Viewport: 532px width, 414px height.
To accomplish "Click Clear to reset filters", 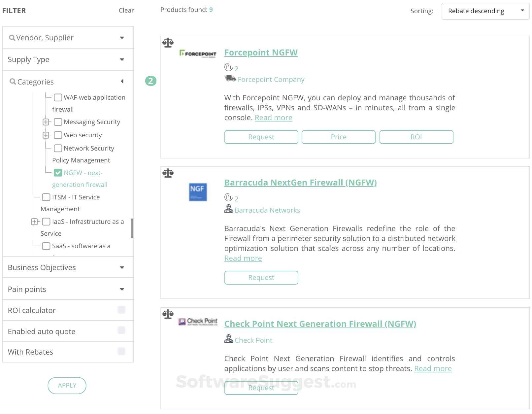I will click(x=126, y=10).
